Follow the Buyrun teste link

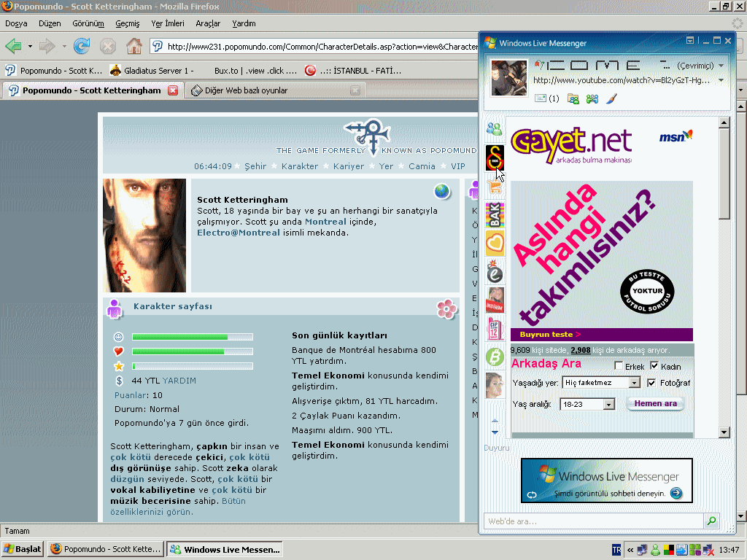pos(550,334)
